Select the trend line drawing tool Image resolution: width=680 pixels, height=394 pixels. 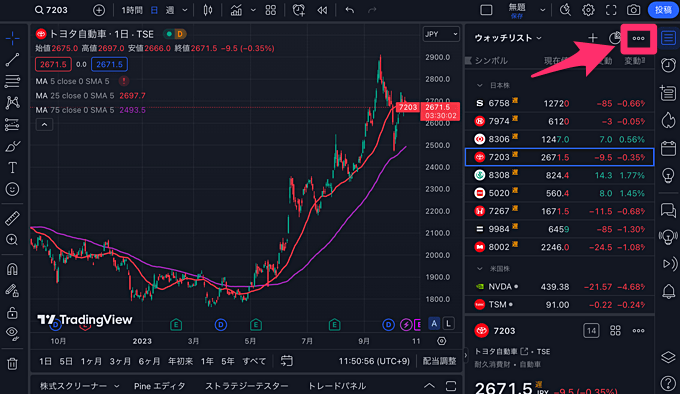coord(12,60)
